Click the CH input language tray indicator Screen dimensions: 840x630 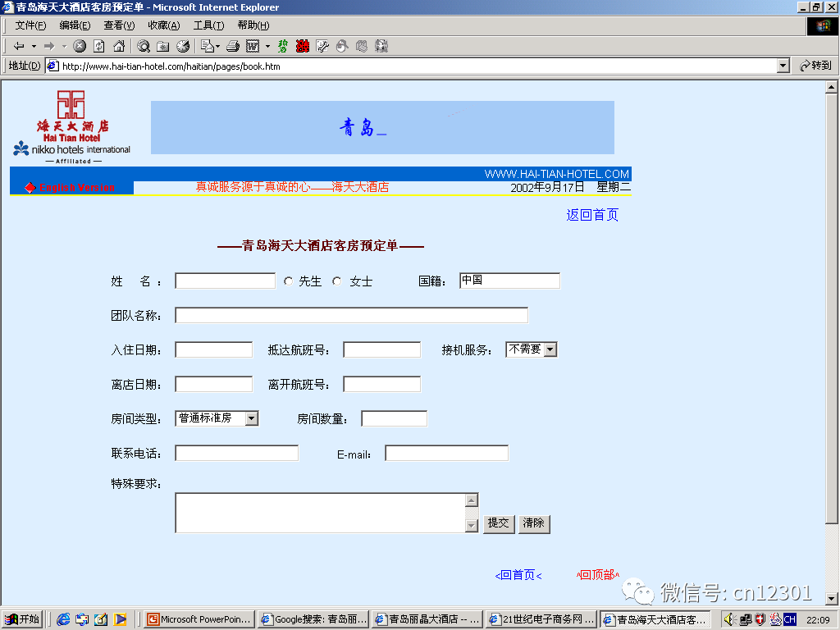790,619
